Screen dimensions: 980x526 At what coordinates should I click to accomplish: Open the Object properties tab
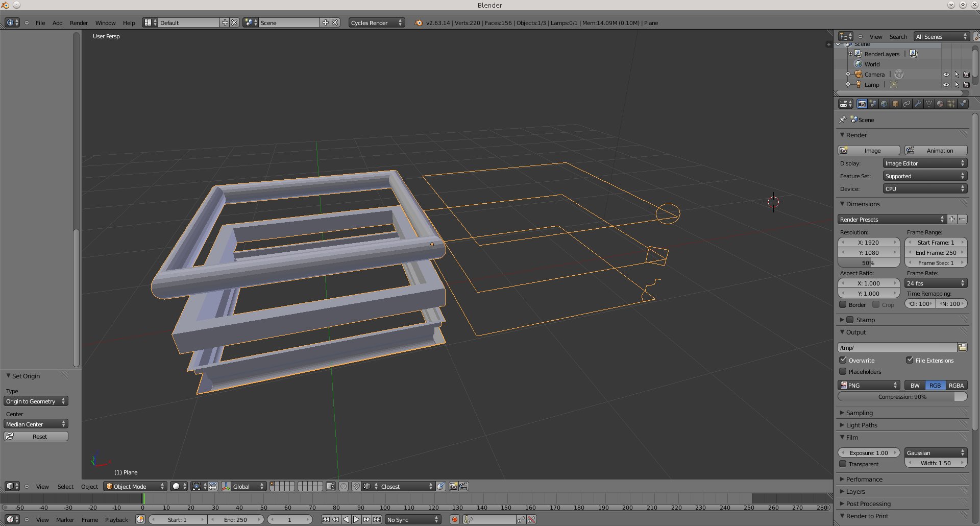[x=895, y=104]
